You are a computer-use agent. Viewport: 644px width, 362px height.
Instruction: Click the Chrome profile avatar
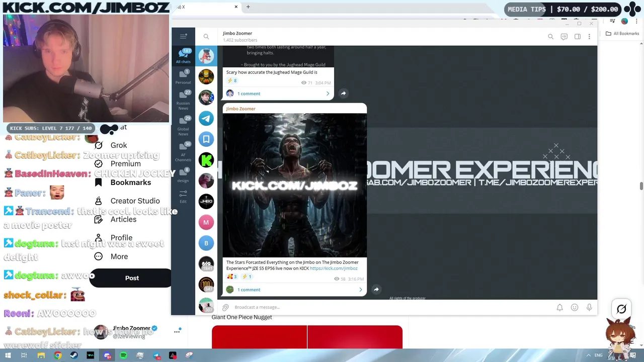[x=624, y=21]
